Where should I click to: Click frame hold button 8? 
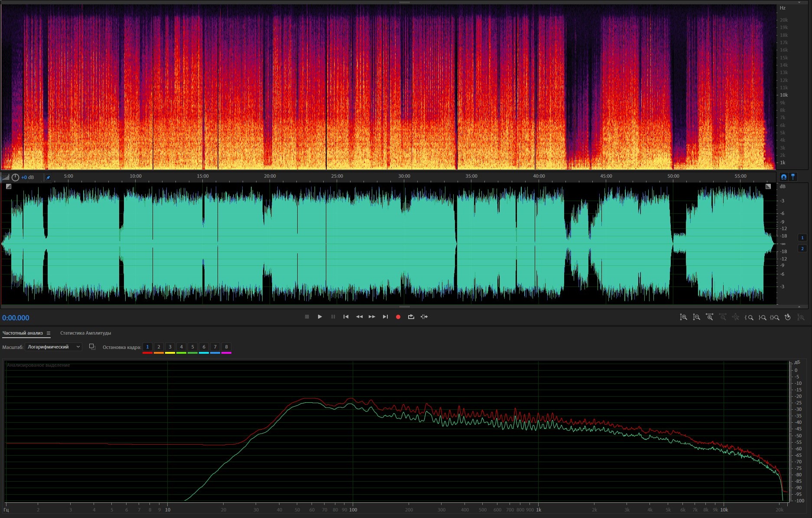click(x=226, y=347)
